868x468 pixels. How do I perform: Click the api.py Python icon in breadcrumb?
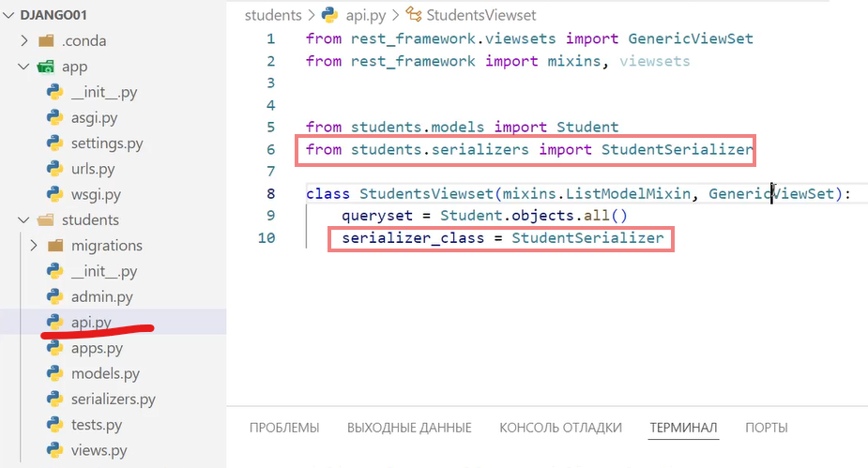pos(329,15)
